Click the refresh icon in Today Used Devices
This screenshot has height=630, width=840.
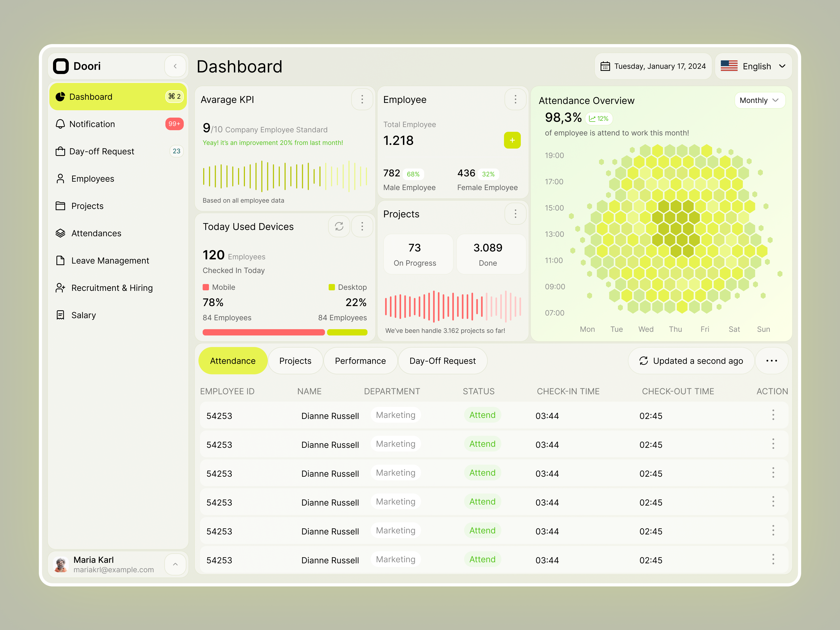click(x=339, y=227)
